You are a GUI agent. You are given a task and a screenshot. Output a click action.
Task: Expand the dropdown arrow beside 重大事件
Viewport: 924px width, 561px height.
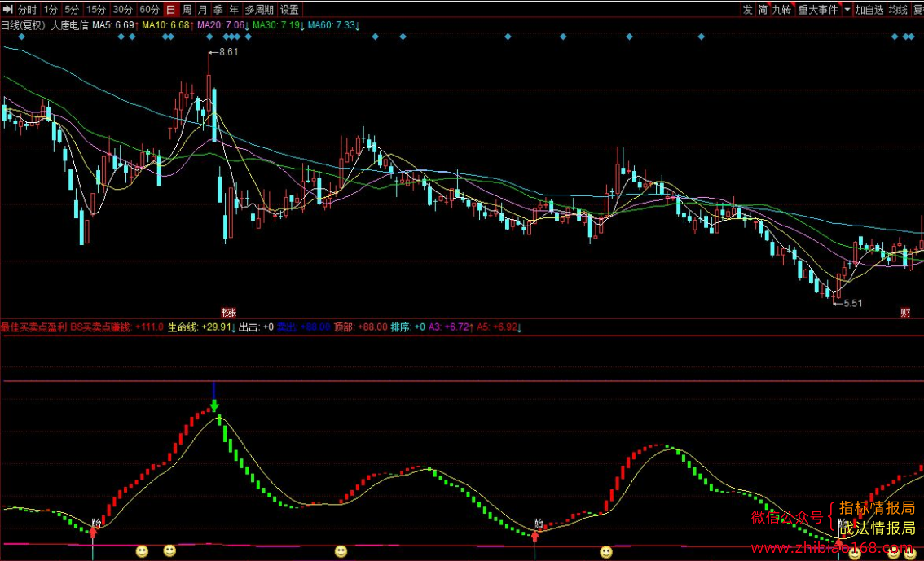pos(847,10)
